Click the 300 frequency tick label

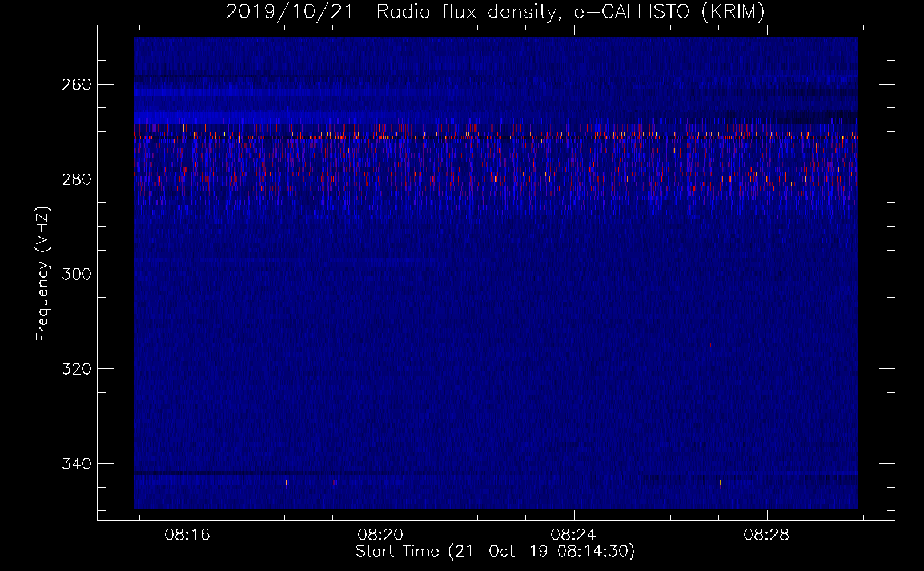(x=77, y=274)
